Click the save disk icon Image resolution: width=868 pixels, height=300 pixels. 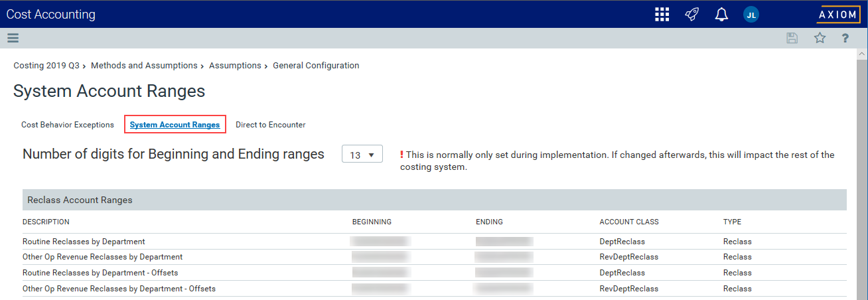(792, 38)
